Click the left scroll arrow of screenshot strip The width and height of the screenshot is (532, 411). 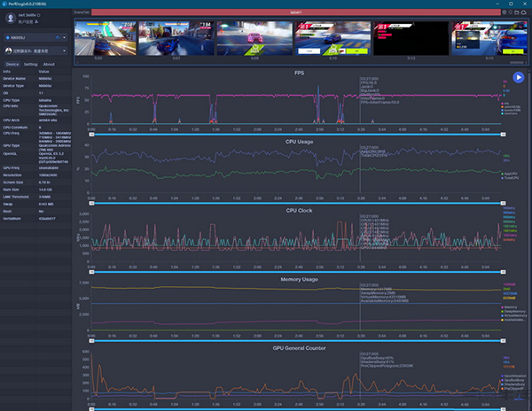(x=77, y=64)
